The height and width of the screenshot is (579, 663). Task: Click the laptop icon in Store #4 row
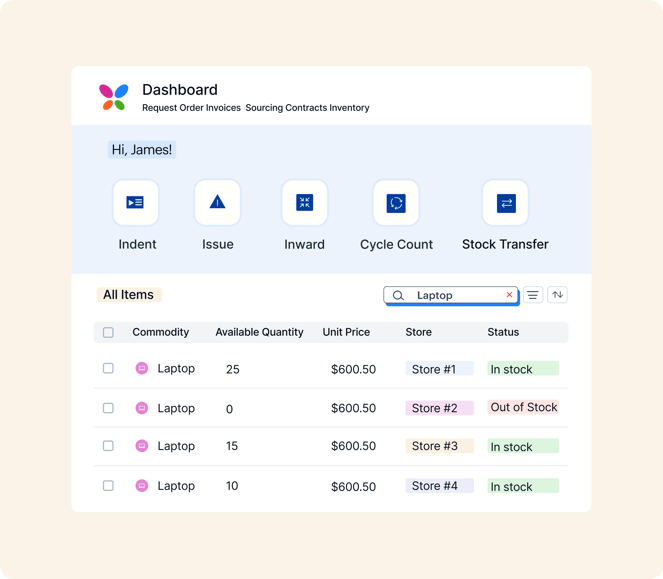coord(142,486)
